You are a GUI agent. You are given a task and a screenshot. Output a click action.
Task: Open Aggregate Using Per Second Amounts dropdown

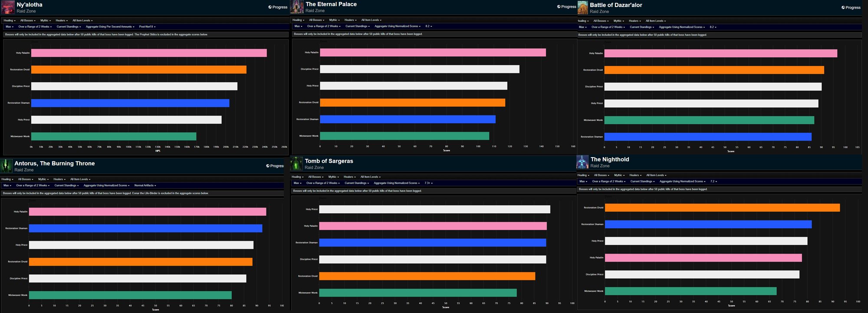[110, 27]
